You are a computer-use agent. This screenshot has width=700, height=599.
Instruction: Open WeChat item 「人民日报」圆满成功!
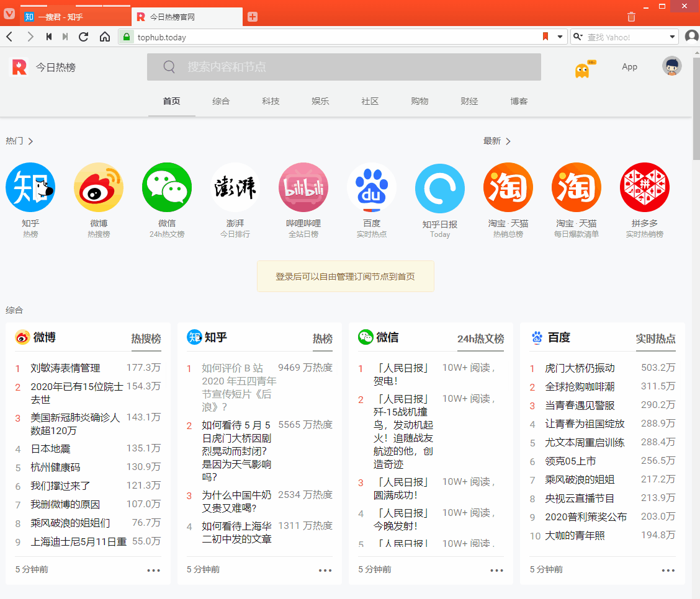[x=401, y=489]
